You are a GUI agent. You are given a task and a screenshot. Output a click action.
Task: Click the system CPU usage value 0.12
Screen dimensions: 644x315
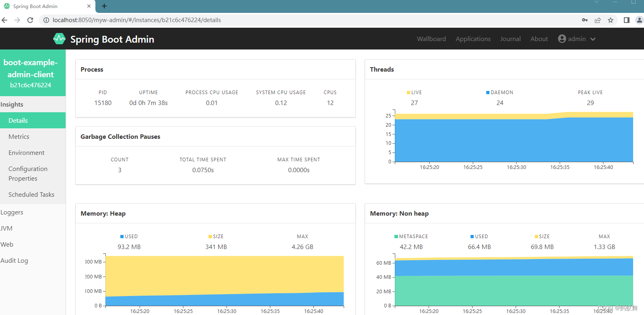coord(281,103)
